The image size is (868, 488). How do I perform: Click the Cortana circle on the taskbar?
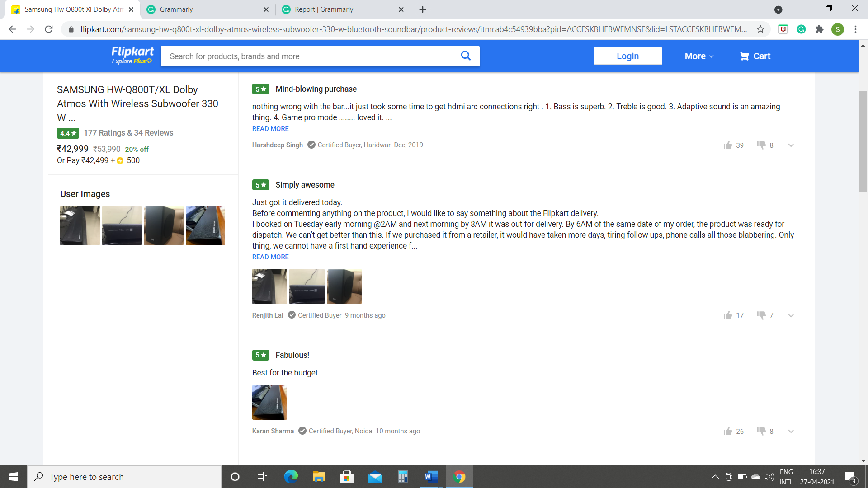click(235, 477)
